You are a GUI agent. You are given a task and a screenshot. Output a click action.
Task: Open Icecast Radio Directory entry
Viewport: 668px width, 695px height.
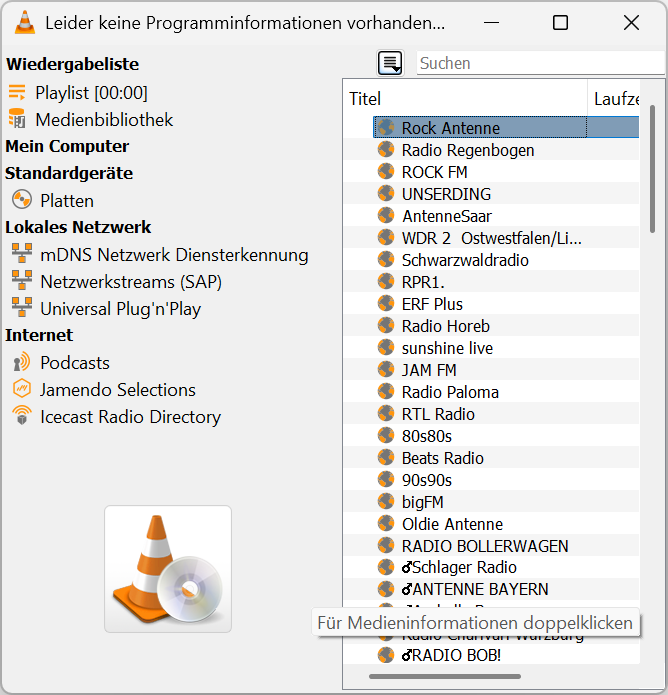131,417
